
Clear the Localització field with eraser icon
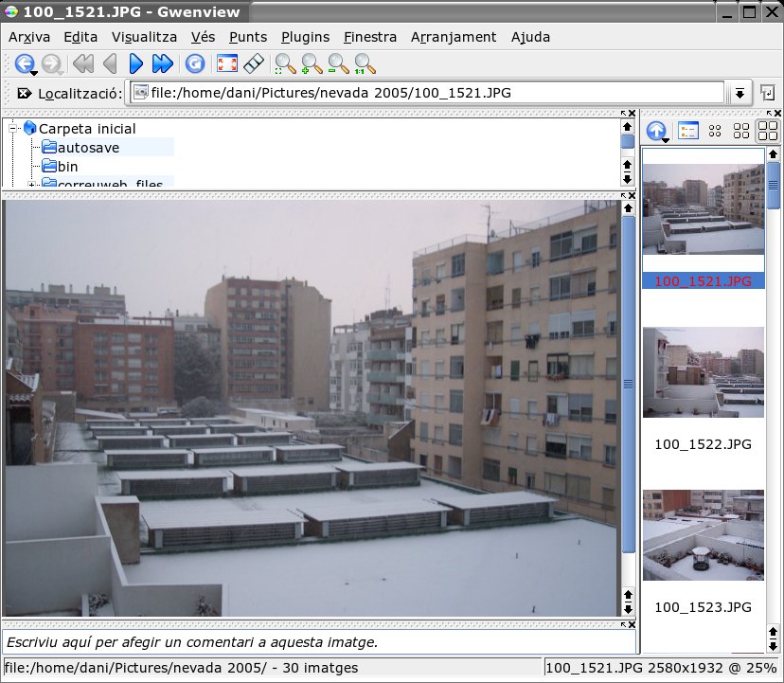[x=24, y=93]
